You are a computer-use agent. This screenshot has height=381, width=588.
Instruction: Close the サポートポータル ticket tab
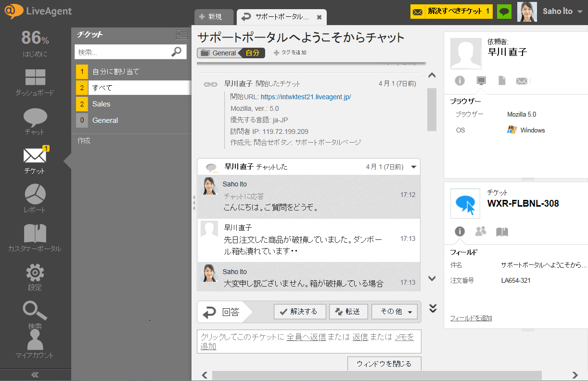point(319,17)
